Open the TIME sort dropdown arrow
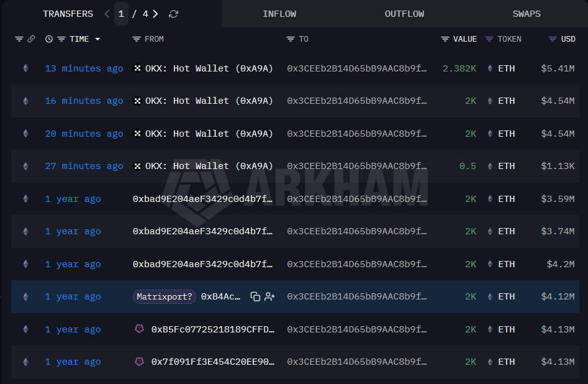Image resolution: width=588 pixels, height=384 pixels. coord(97,39)
